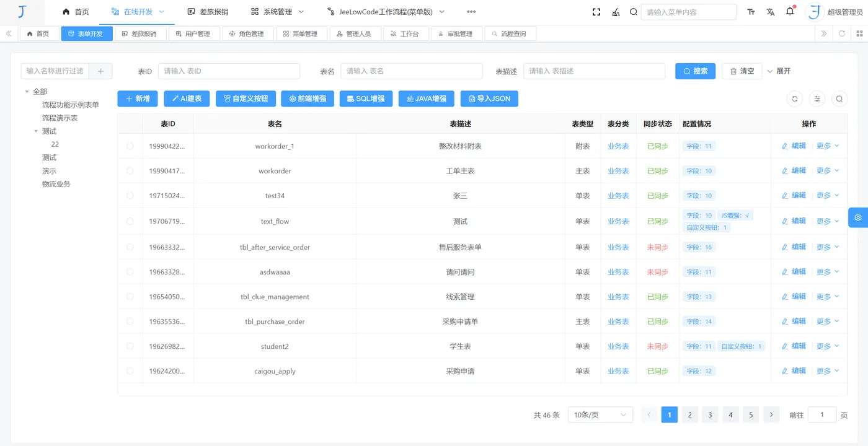Switch language via the translation icon
Viewport: 868px width, 446px height.
point(770,11)
